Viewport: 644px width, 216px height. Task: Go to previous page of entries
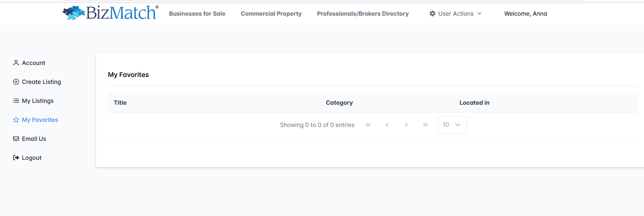pos(387,125)
